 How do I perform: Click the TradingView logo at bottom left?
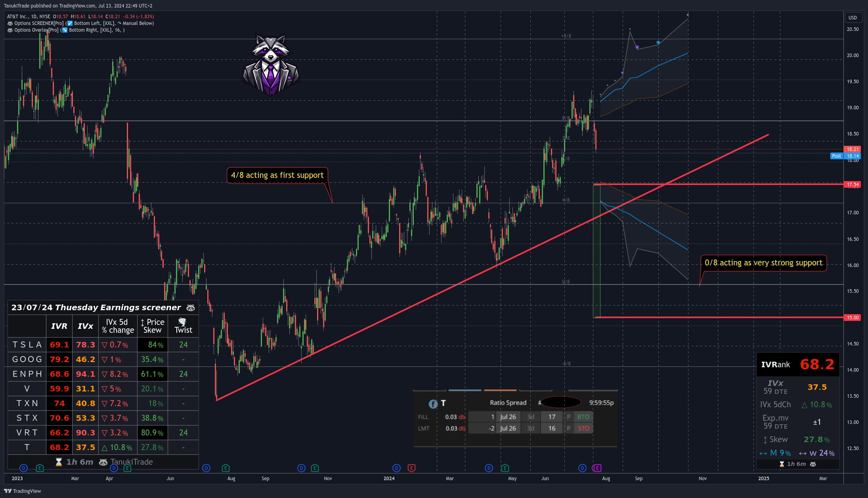(x=23, y=491)
